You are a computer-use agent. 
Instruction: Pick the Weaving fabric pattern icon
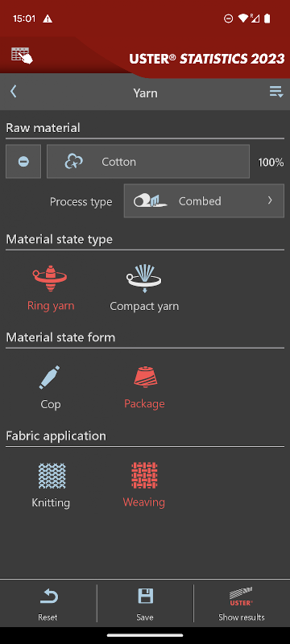144,476
